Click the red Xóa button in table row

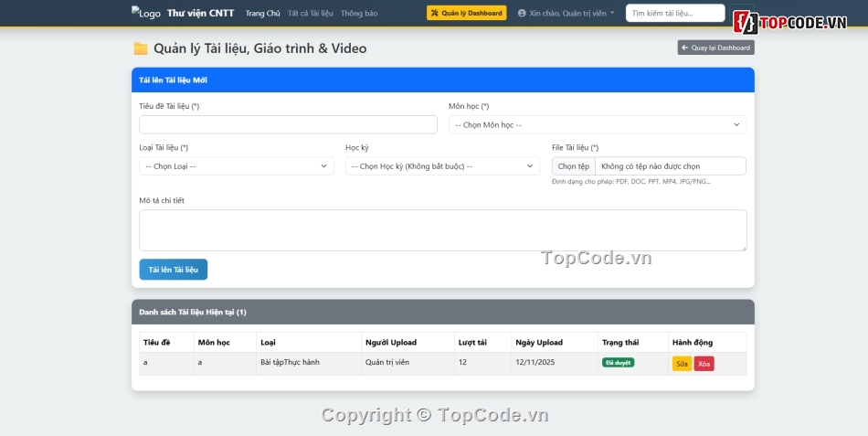coord(704,364)
